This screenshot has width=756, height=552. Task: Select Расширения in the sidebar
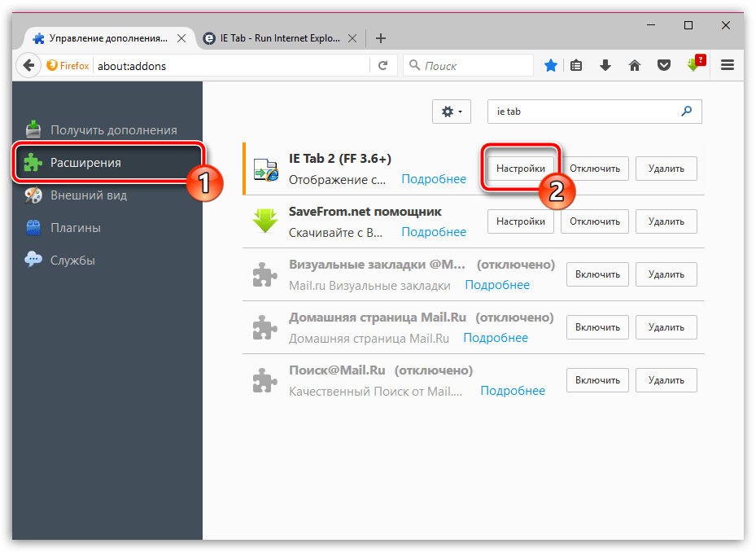[x=108, y=163]
